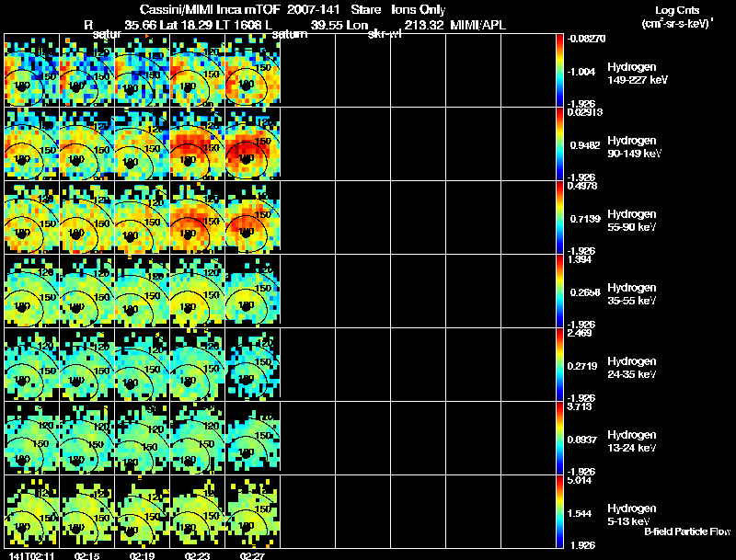Select the 24-35 keV image at 02:27
Screen dimensions: 736x560
tap(252, 365)
